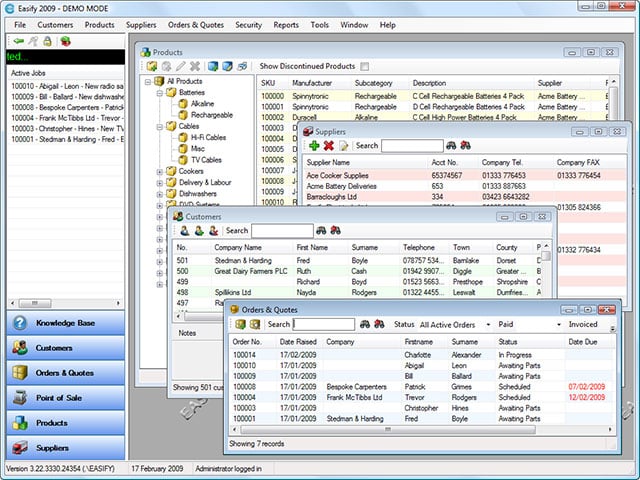The image size is (640, 480).
Task: Click the Customers list vertical scrollbar thumb
Action: (x=546, y=256)
